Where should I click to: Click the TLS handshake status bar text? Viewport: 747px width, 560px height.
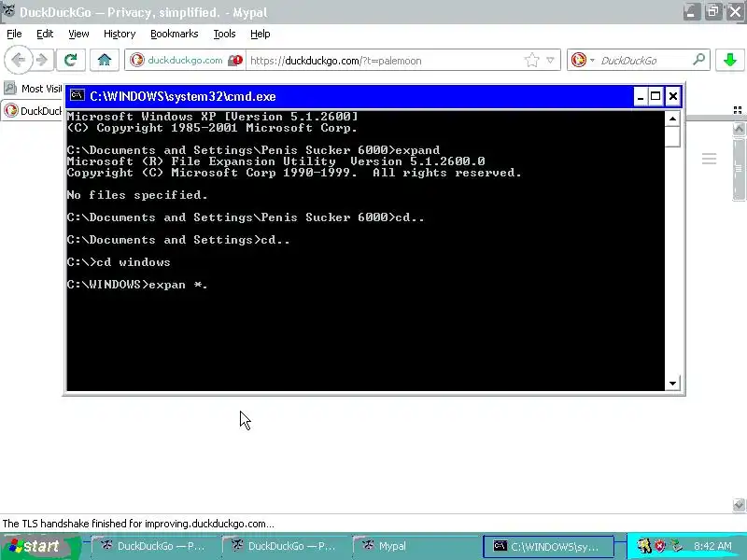point(138,524)
